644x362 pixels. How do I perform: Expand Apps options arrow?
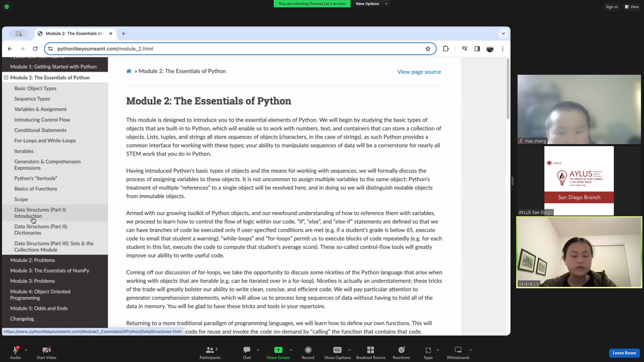tap(438, 350)
